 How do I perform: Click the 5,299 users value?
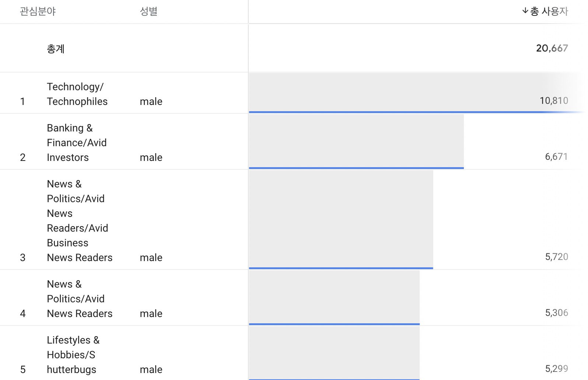pos(556,369)
